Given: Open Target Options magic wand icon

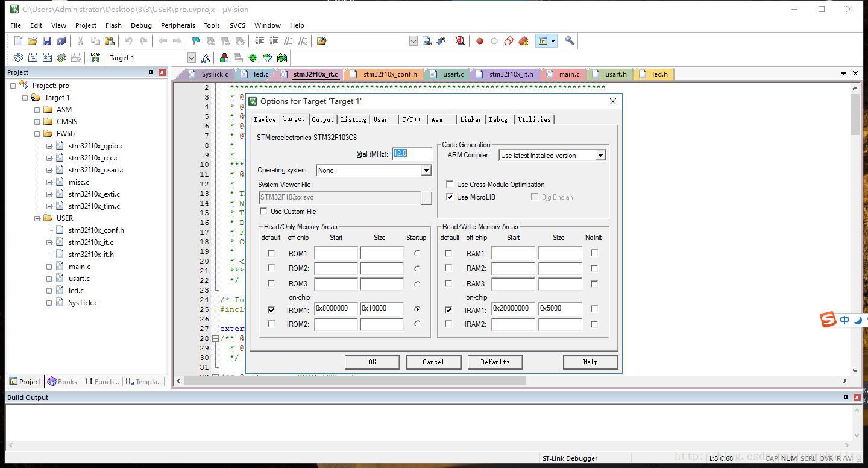Looking at the screenshot, I should (206, 58).
